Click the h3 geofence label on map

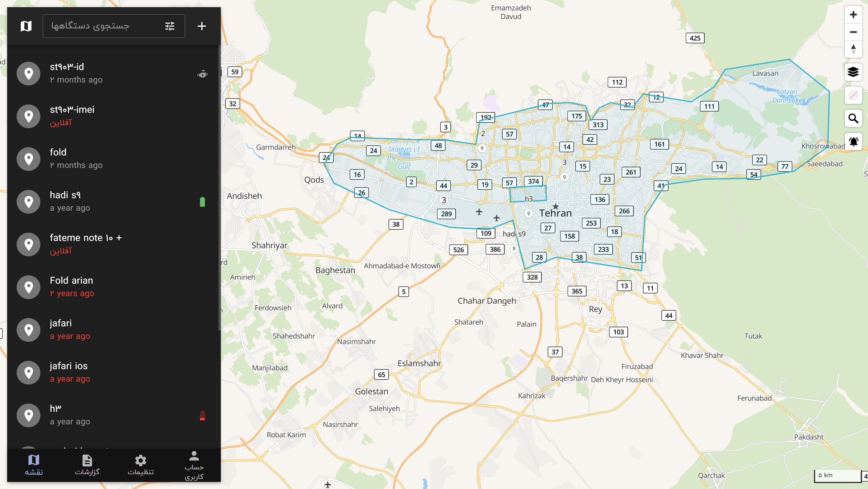point(529,199)
